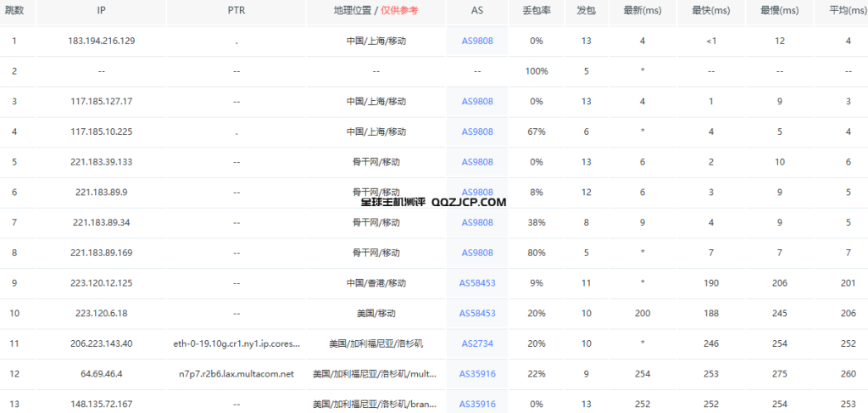Click PTR n7p7.r2b6.lax.multacom.net
868x413 pixels.
pos(236,374)
